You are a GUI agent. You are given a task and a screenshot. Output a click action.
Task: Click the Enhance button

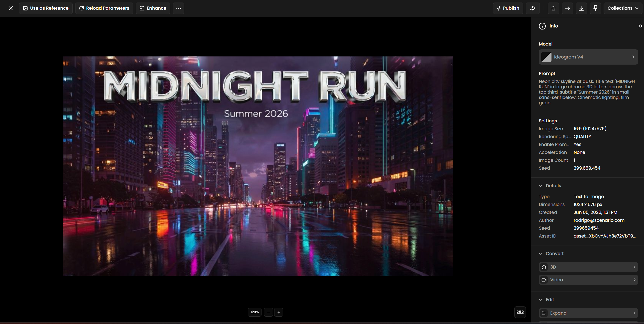pos(153,8)
